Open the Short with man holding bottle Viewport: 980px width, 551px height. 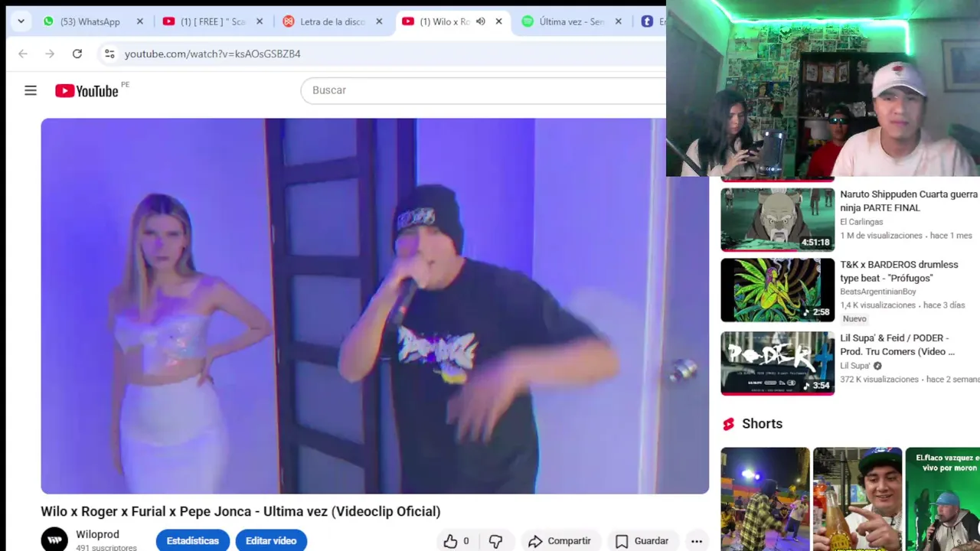coord(857,499)
